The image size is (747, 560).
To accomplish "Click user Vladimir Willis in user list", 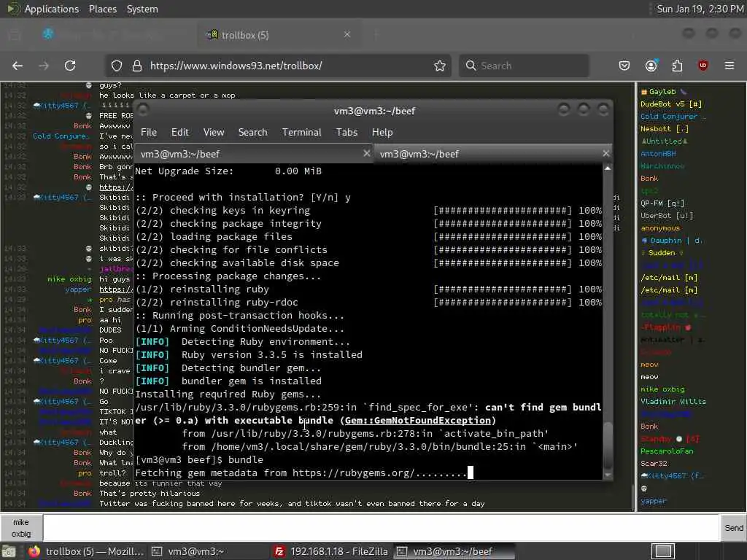I will click(x=673, y=402).
